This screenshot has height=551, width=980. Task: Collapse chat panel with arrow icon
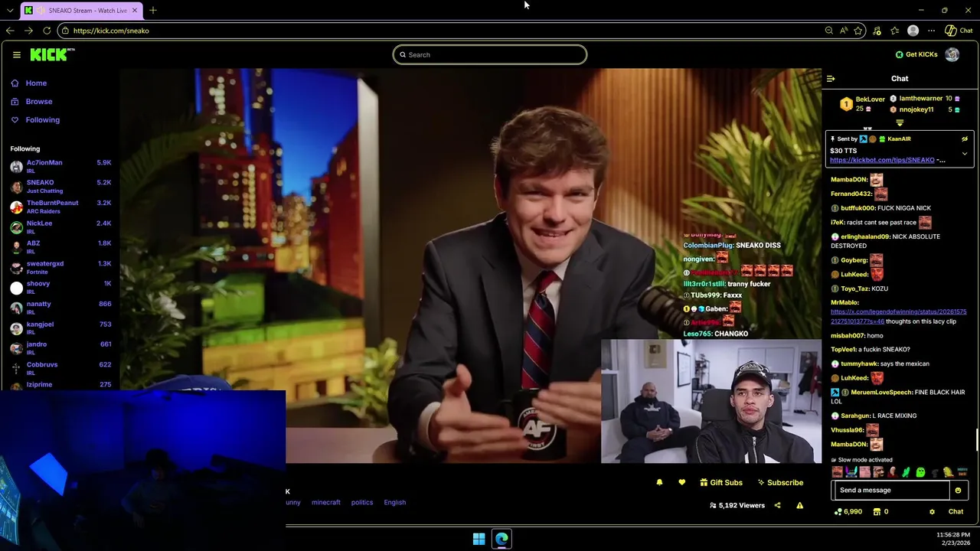pyautogui.click(x=831, y=78)
